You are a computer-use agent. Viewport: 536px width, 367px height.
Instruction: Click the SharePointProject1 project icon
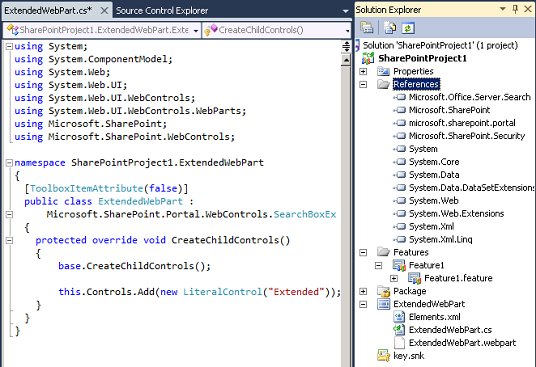coord(368,58)
